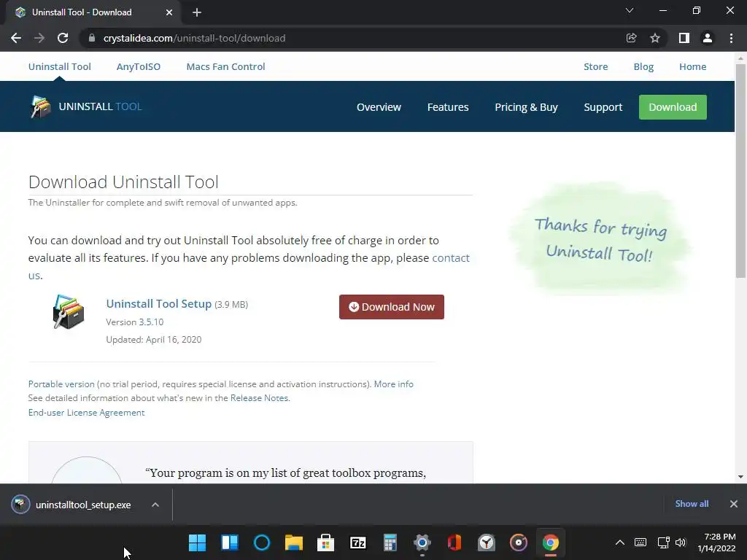Screen dimensions: 747x560
Task: Share this page via share icon
Action: pos(631,38)
